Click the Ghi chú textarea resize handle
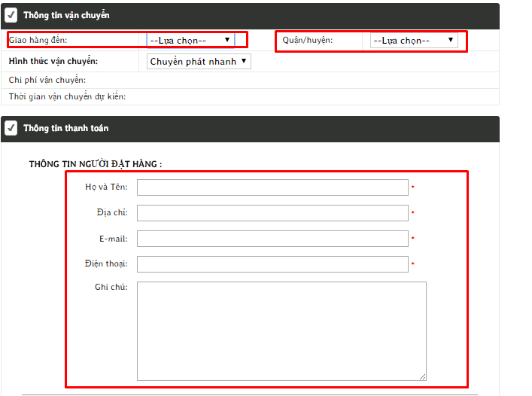This screenshot has width=532, height=396. pos(423,376)
